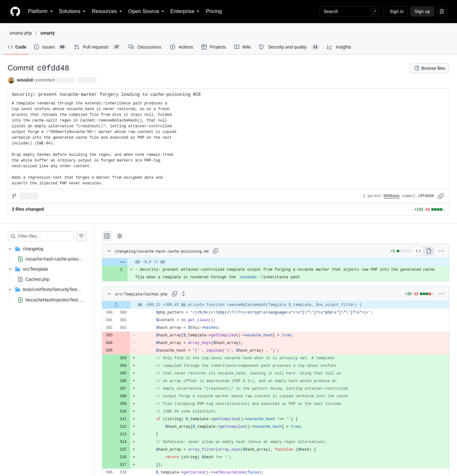Open wisskid's profile link
Viewport: 457px width, 476px height.
[x=25, y=80]
